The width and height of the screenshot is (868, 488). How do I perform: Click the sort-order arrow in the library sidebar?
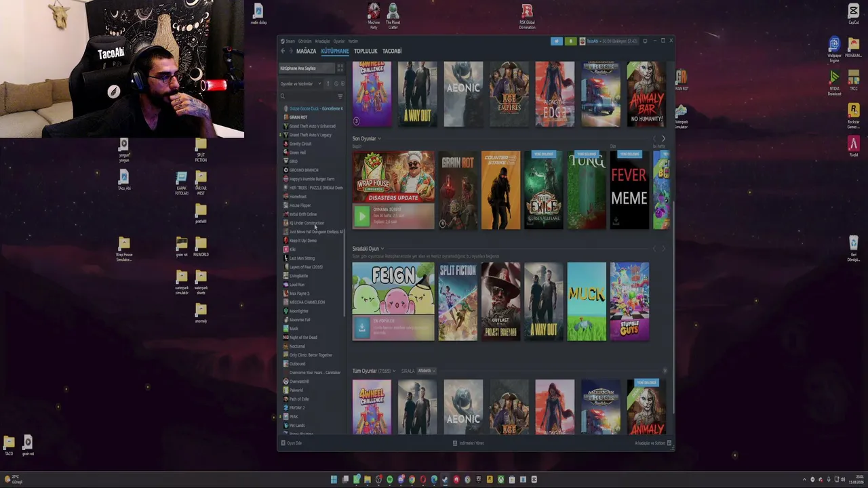[328, 84]
